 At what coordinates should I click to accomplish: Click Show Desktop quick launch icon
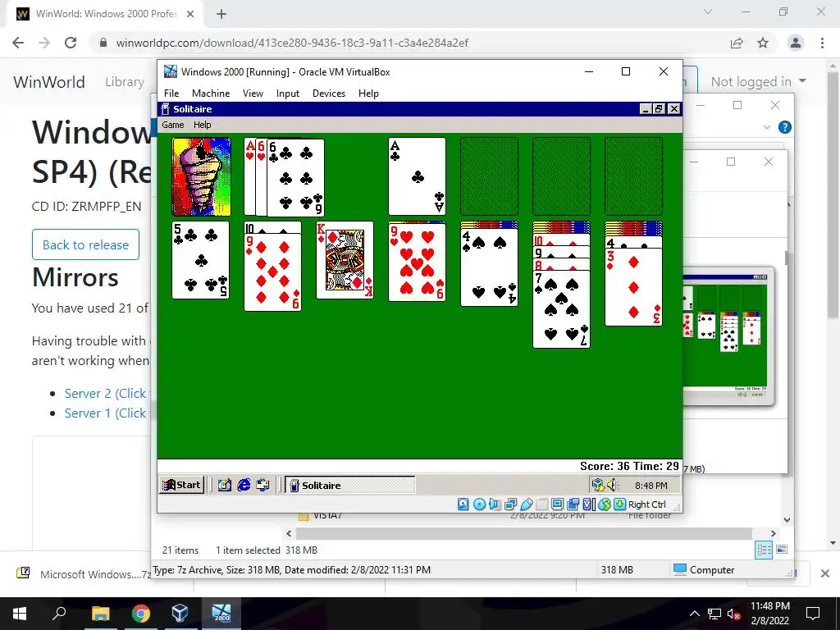coord(225,486)
